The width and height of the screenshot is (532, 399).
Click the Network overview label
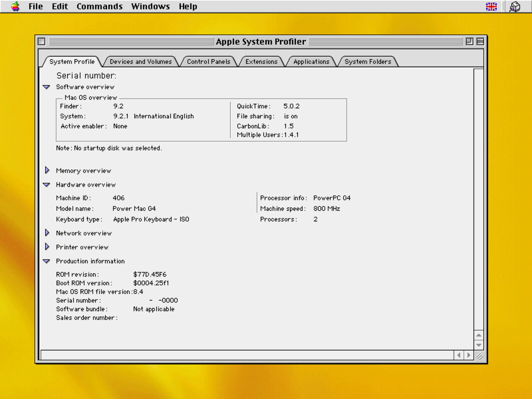click(x=84, y=233)
